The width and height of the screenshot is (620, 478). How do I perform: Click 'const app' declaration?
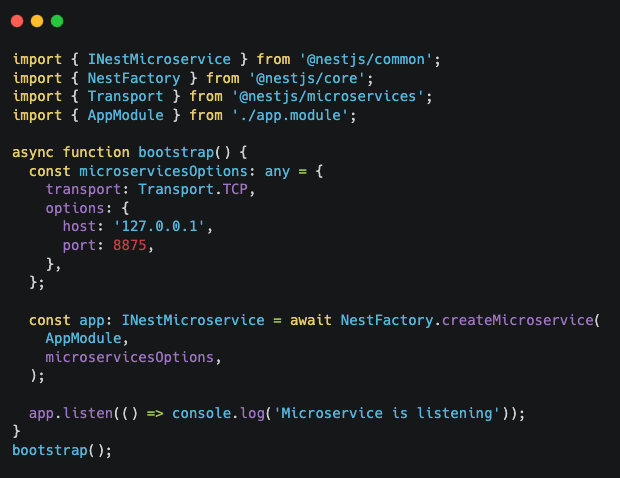pyautogui.click(x=66, y=320)
